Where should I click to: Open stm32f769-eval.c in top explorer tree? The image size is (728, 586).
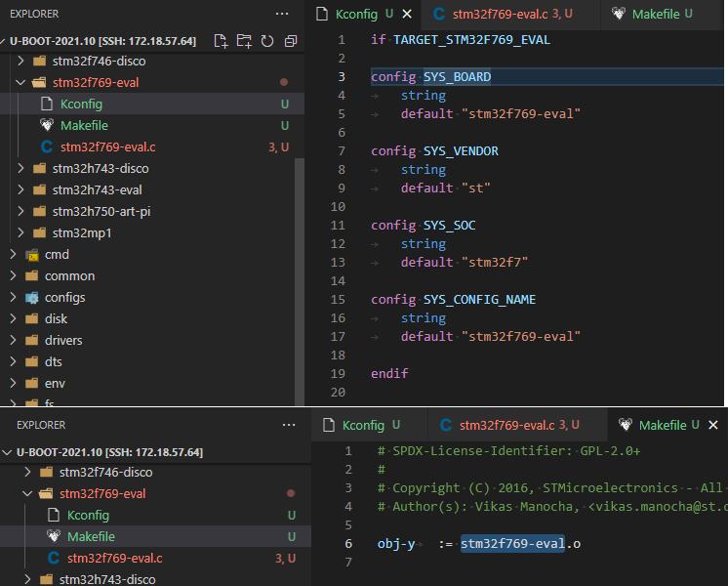point(152,146)
